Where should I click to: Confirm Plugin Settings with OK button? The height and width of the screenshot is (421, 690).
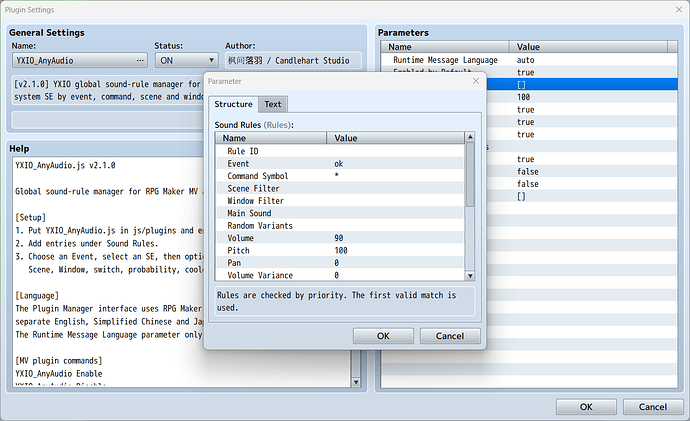point(586,407)
